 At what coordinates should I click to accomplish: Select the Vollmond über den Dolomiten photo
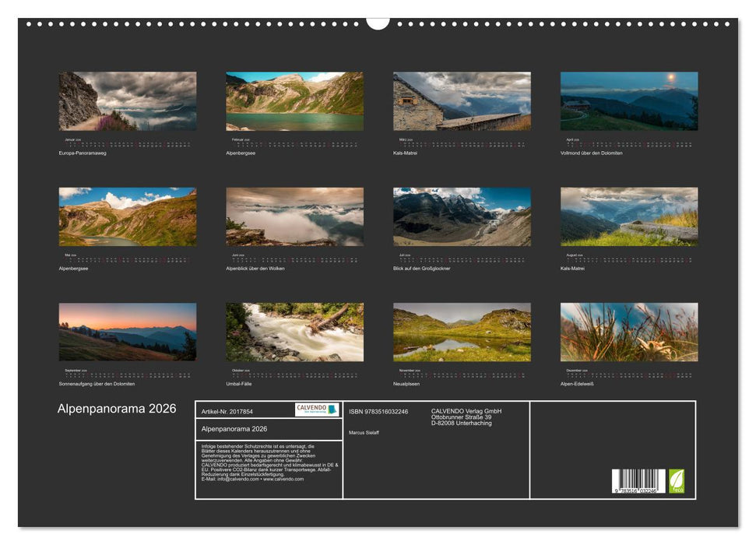628,100
